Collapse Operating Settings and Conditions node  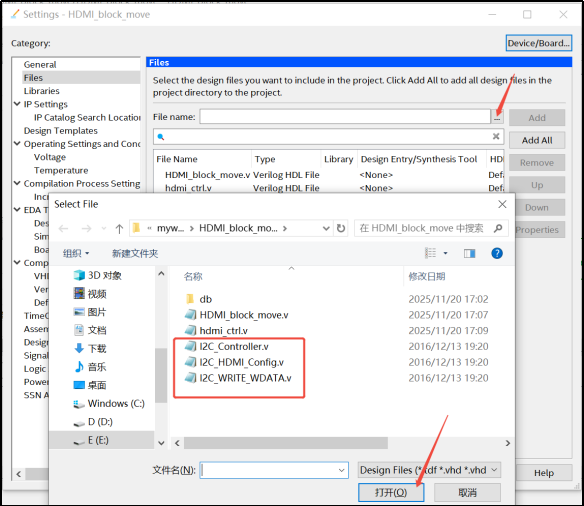[17, 144]
